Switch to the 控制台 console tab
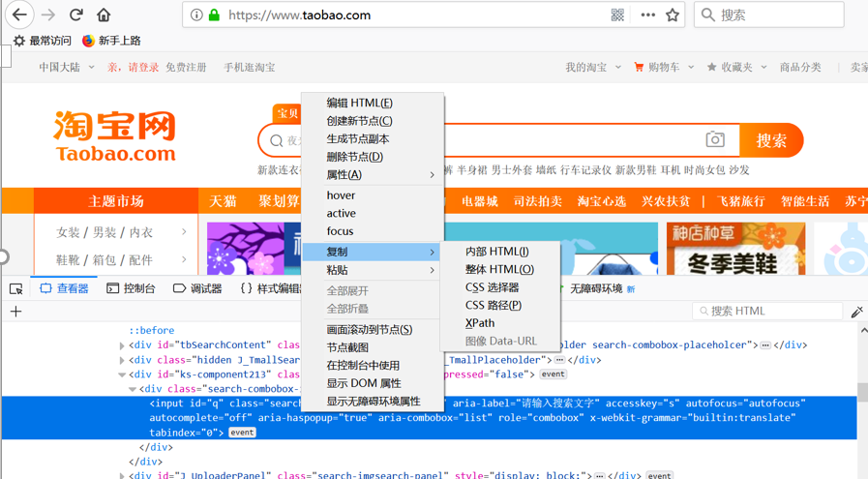868x479 pixels. click(132, 288)
